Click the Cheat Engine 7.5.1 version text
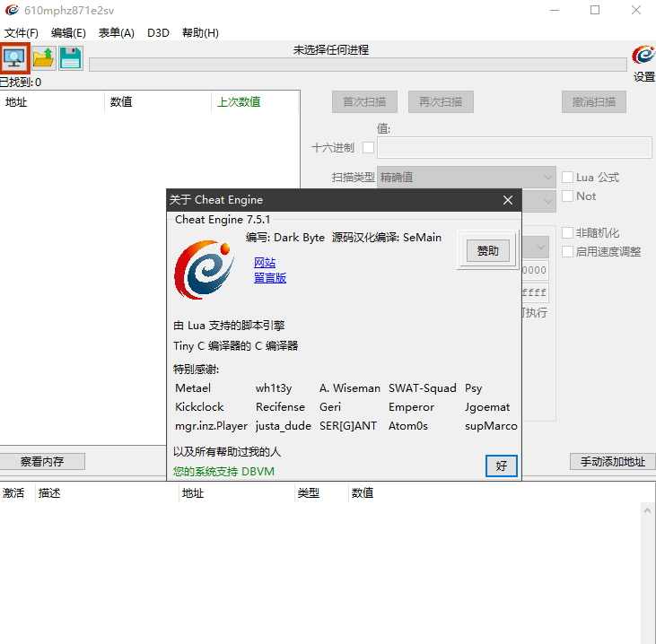This screenshot has width=656, height=644. pyautogui.click(x=223, y=220)
